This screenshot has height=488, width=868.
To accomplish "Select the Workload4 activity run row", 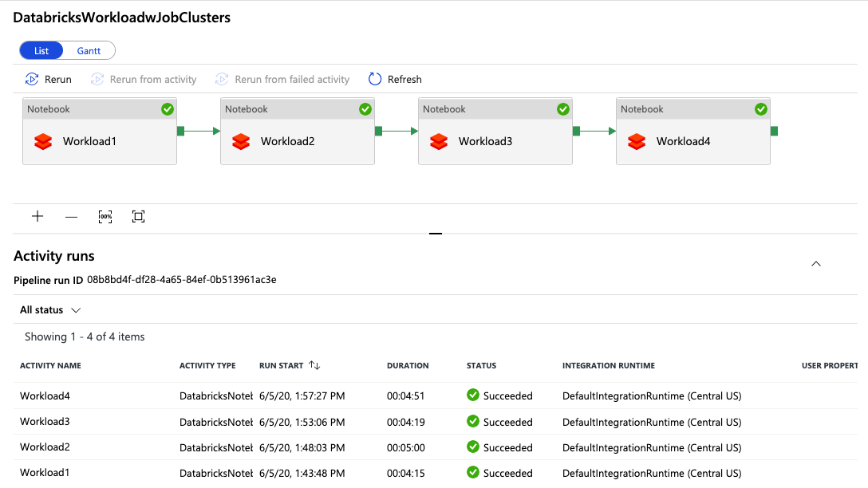I will tap(45, 396).
